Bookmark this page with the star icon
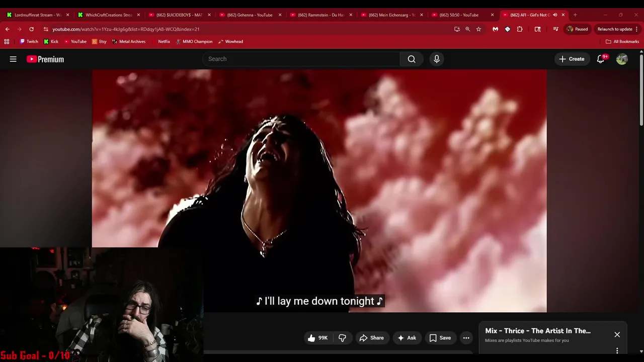644x362 pixels. click(x=478, y=29)
